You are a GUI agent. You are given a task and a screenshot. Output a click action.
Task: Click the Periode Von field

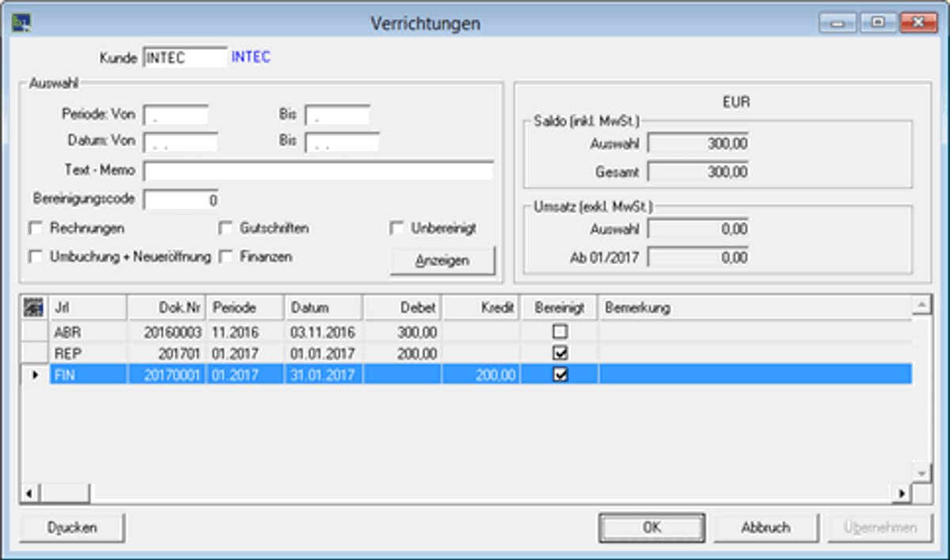[x=176, y=115]
